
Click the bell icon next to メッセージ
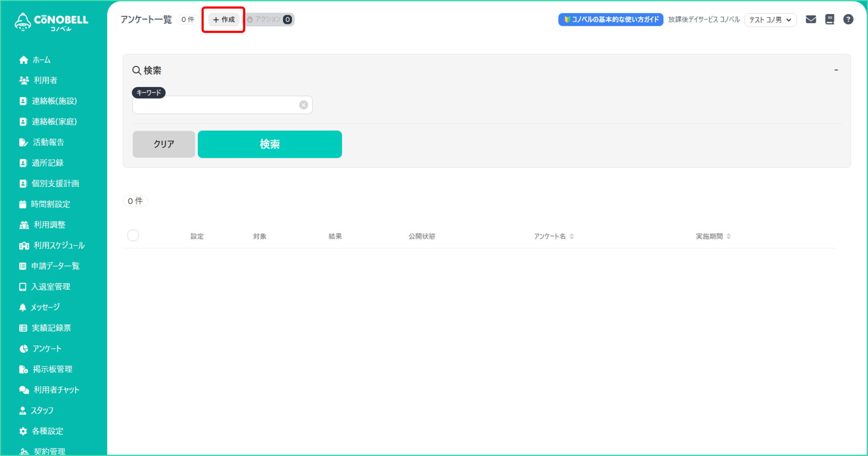tap(23, 307)
